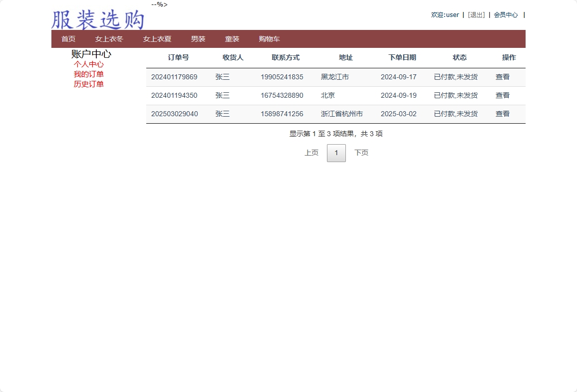Open the 购物车 shopping cart page
The width and height of the screenshot is (577, 392).
[269, 38]
